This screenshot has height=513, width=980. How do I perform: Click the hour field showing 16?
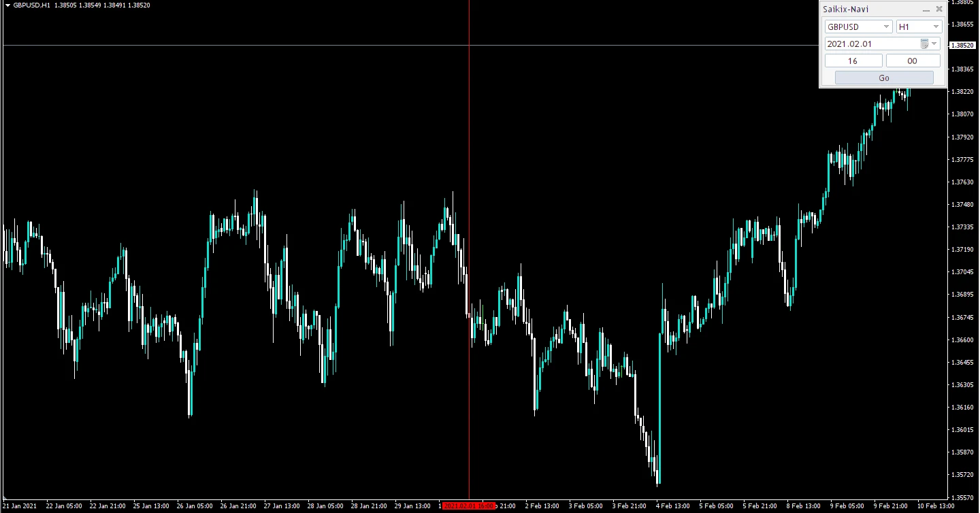coord(853,61)
